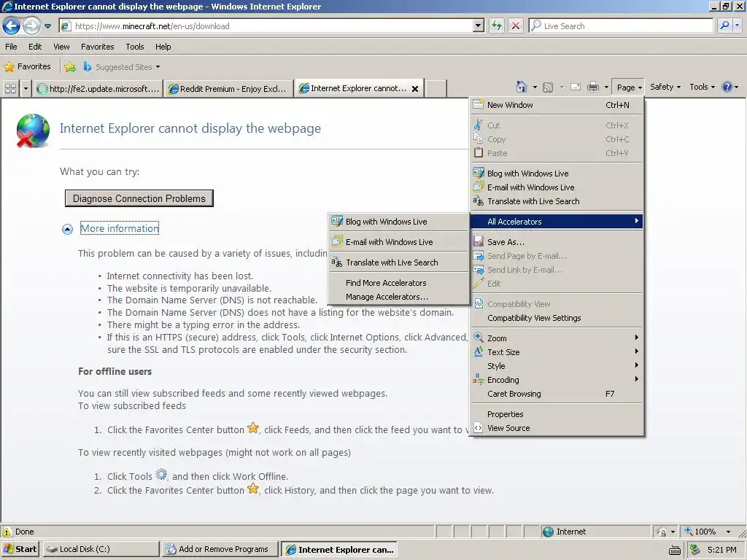
Task: Select New Window in Page menu
Action: [x=557, y=105]
